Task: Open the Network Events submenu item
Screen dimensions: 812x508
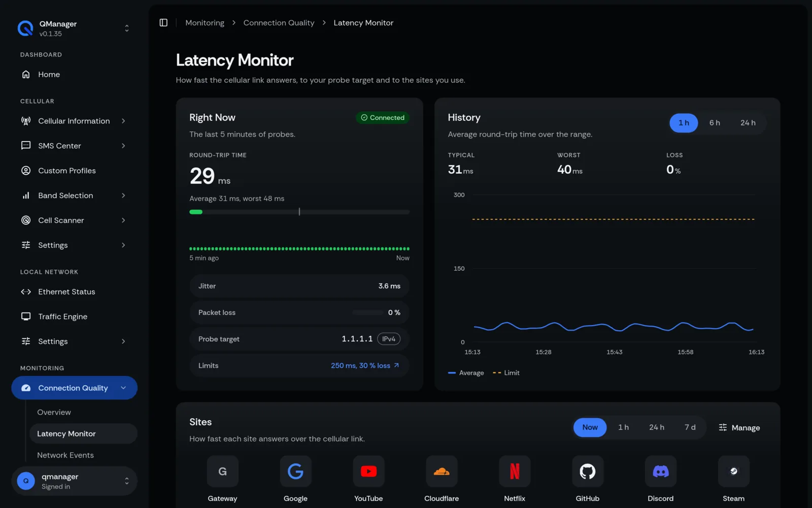Action: pos(65,455)
